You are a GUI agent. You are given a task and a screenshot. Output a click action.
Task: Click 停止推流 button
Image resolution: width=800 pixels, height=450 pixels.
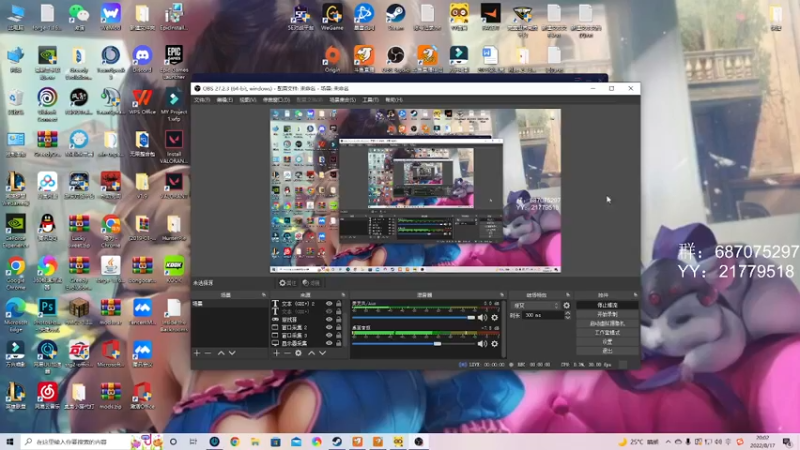click(607, 305)
